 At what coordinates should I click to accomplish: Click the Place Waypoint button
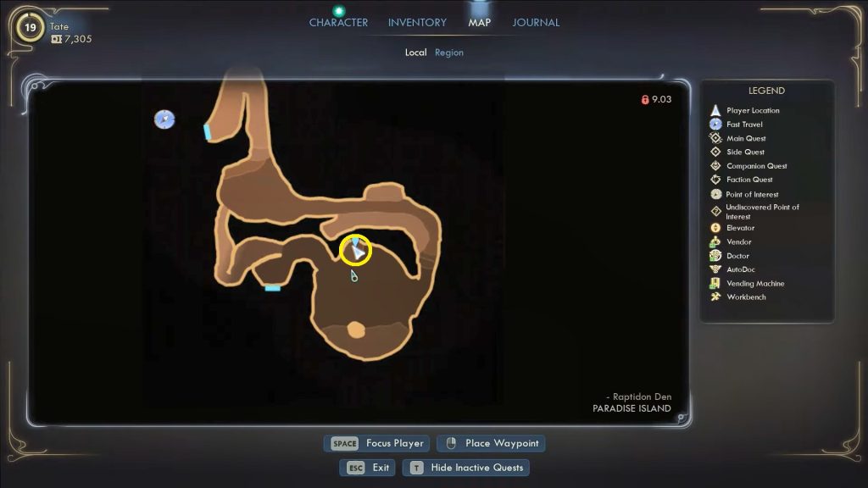(490, 443)
